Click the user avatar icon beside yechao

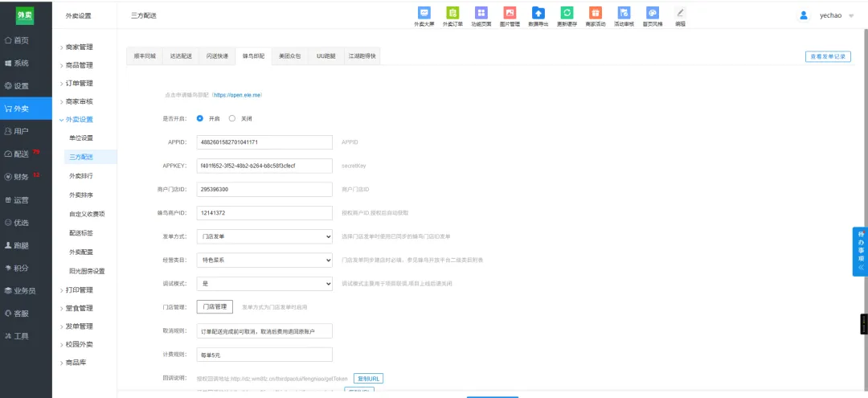point(804,15)
